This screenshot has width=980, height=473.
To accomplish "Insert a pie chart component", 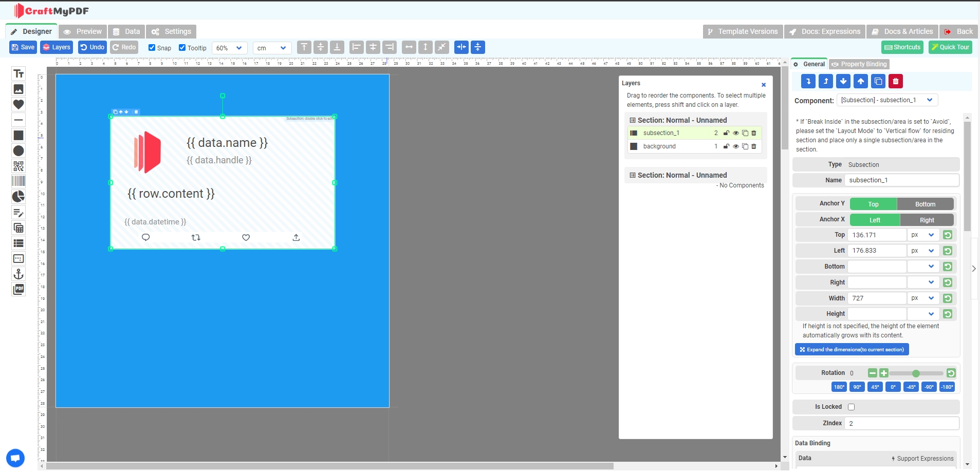I will pyautogui.click(x=19, y=197).
